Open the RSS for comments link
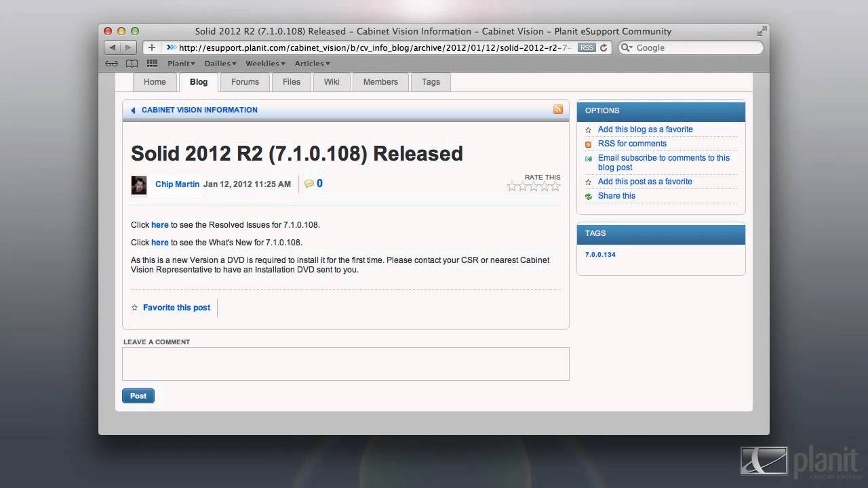This screenshot has width=868, height=488. pyautogui.click(x=632, y=144)
